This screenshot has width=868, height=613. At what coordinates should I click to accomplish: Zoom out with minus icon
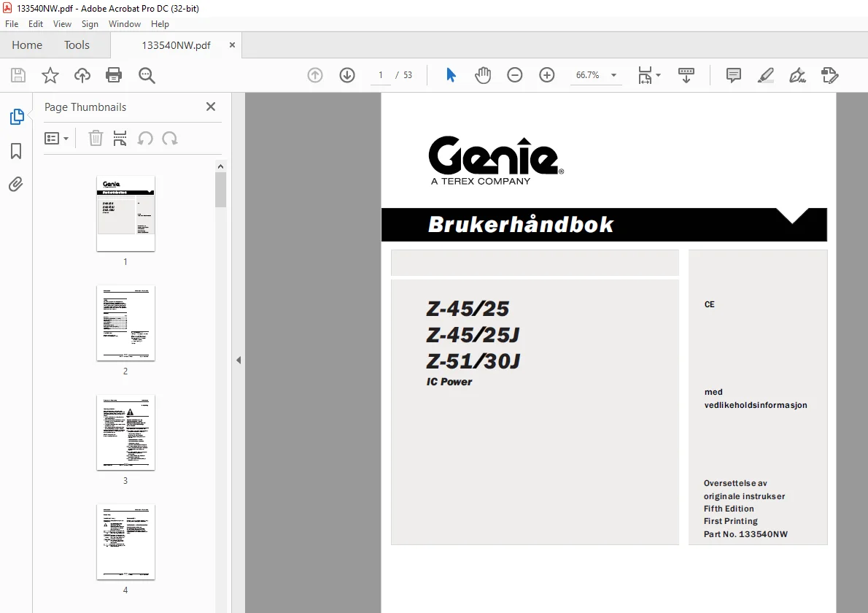(515, 75)
